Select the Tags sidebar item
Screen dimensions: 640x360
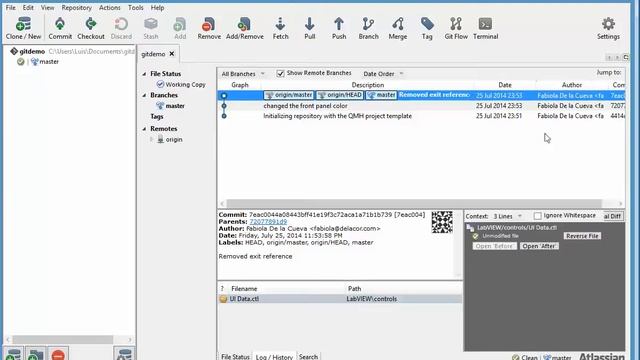click(x=157, y=116)
